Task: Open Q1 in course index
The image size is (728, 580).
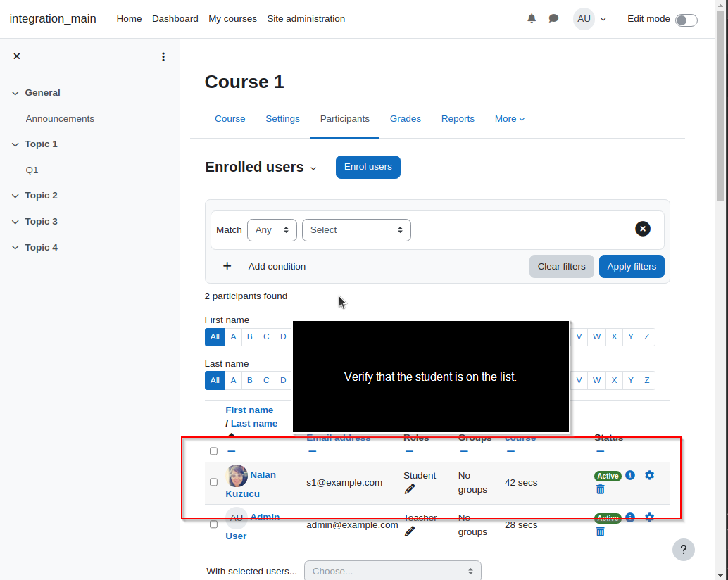Action: tap(32, 170)
